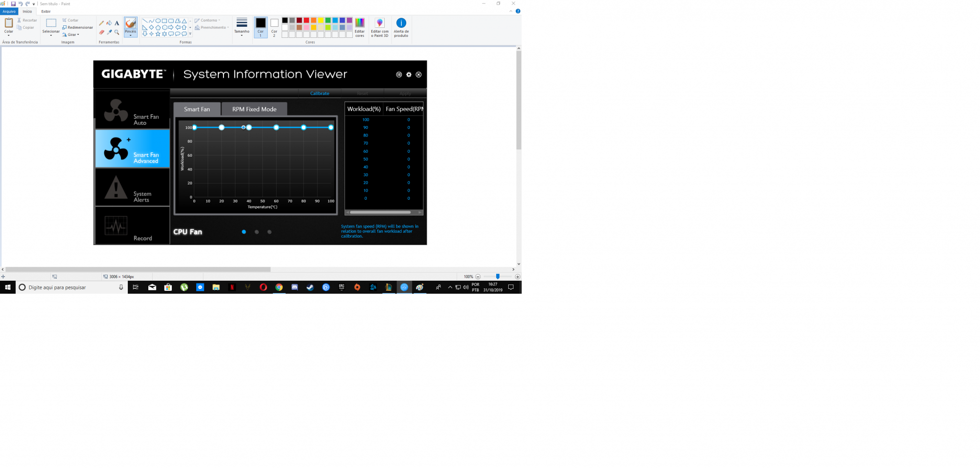Select the Pencil tool in Ferramentas
The height and width of the screenshot is (468, 980).
pos(101,23)
